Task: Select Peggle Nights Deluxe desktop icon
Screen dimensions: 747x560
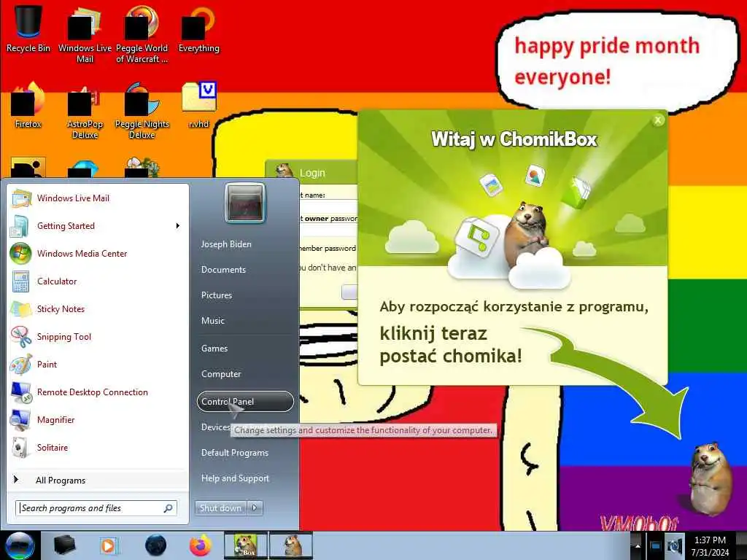Action: 142,112
